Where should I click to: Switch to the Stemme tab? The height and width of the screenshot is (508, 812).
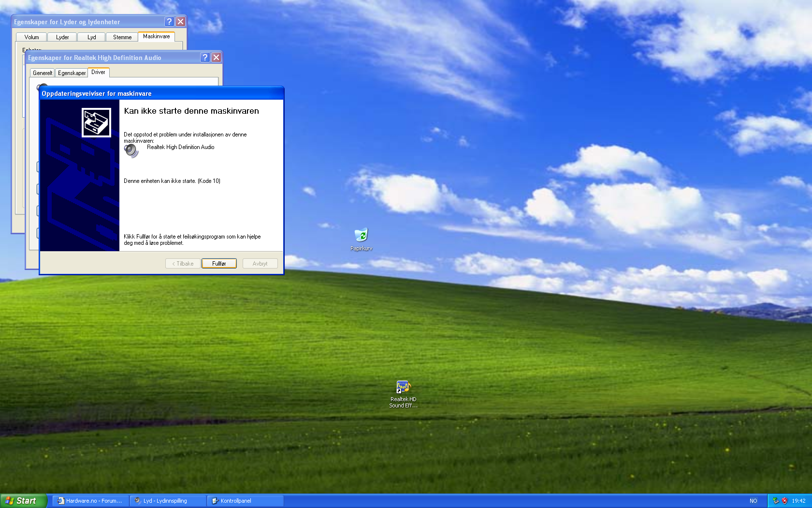coord(122,37)
